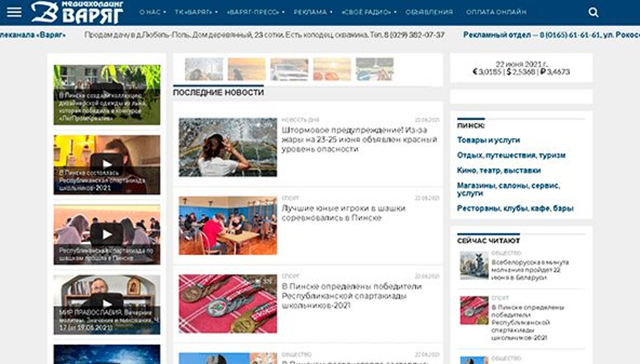Viewport: 640px width, 364px height.
Task: Open the linen clothing collection video thumbnail
Action: pyautogui.click(x=107, y=95)
